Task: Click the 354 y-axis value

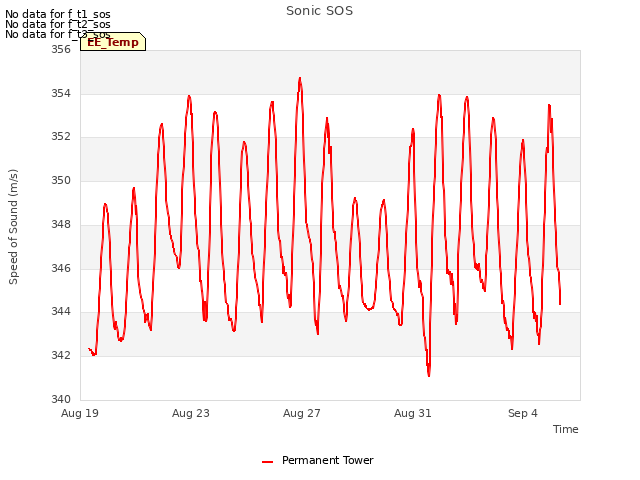Action: (61, 93)
